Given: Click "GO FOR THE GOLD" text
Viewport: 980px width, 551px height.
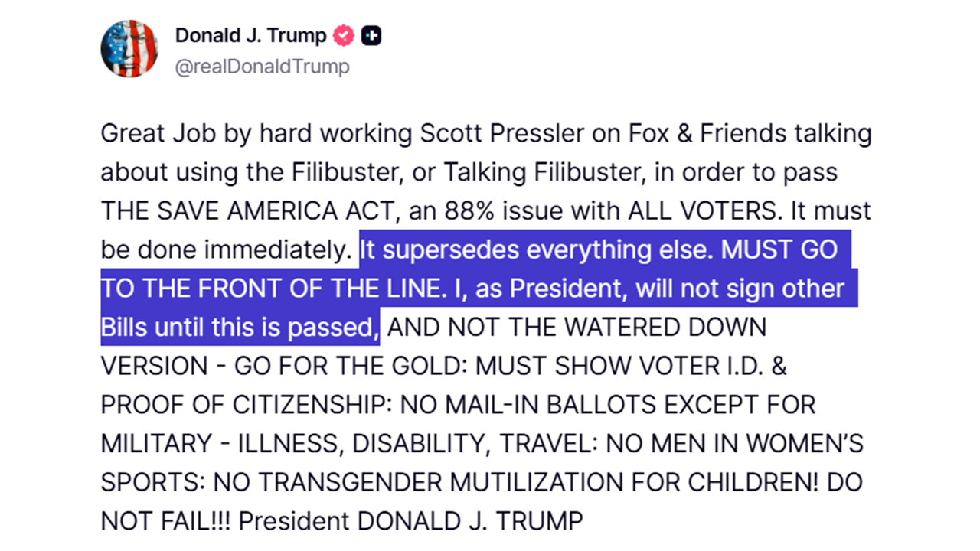Looking at the screenshot, I should tap(351, 367).
